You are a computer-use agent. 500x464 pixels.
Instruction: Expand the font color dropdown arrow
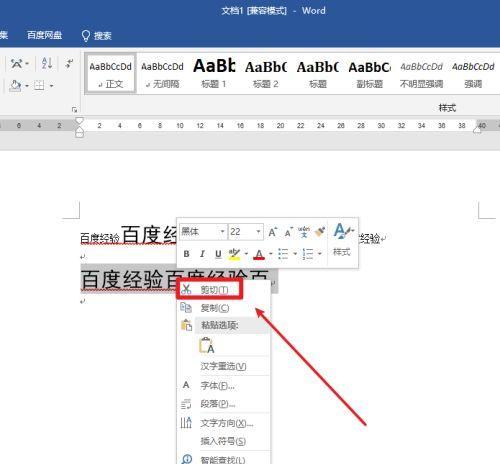pyautogui.click(x=271, y=254)
